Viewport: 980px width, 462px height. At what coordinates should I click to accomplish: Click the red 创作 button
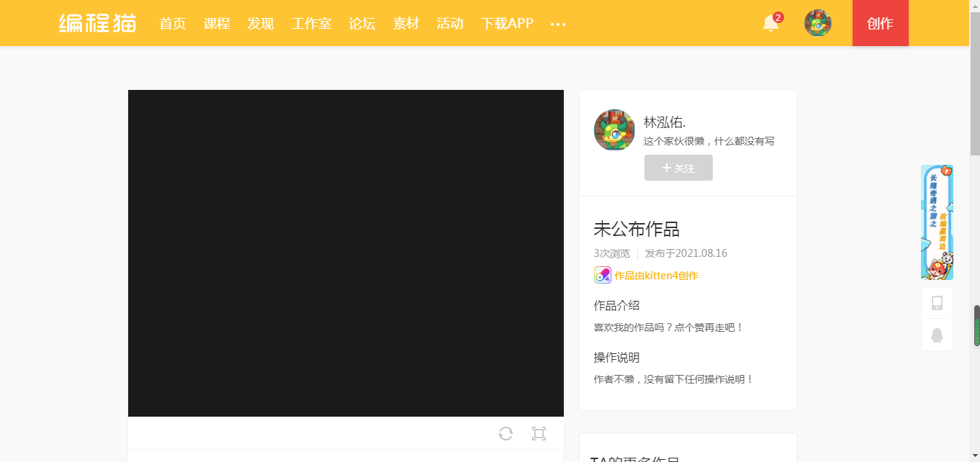(x=881, y=23)
